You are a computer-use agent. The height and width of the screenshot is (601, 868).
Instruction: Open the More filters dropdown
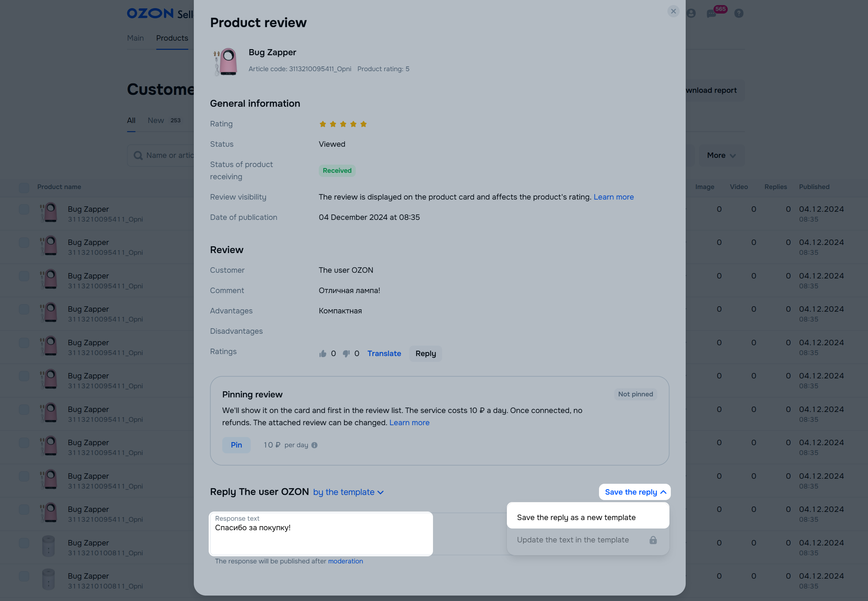[721, 156]
